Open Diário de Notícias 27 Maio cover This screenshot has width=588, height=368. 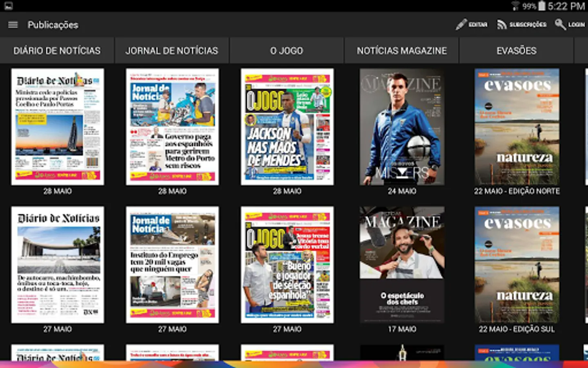click(58, 265)
